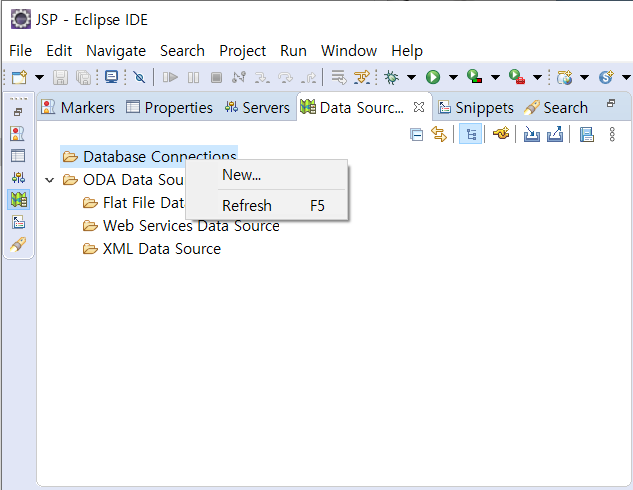Click the External Tools run icon
The image size is (633, 490).
point(517,76)
